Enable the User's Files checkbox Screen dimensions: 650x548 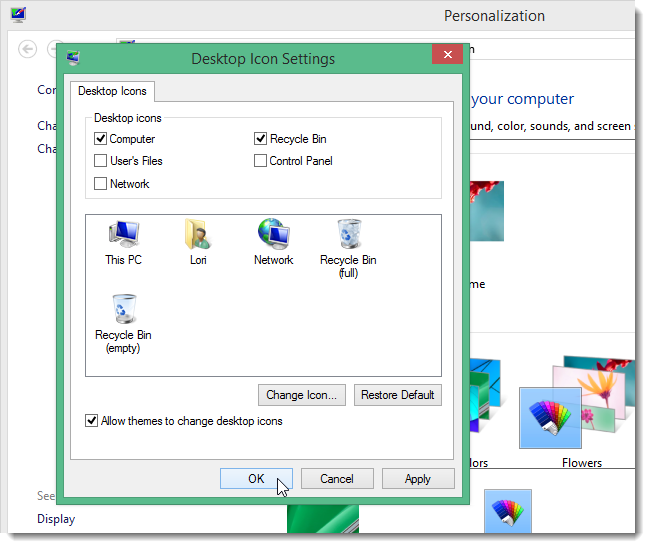pos(100,160)
